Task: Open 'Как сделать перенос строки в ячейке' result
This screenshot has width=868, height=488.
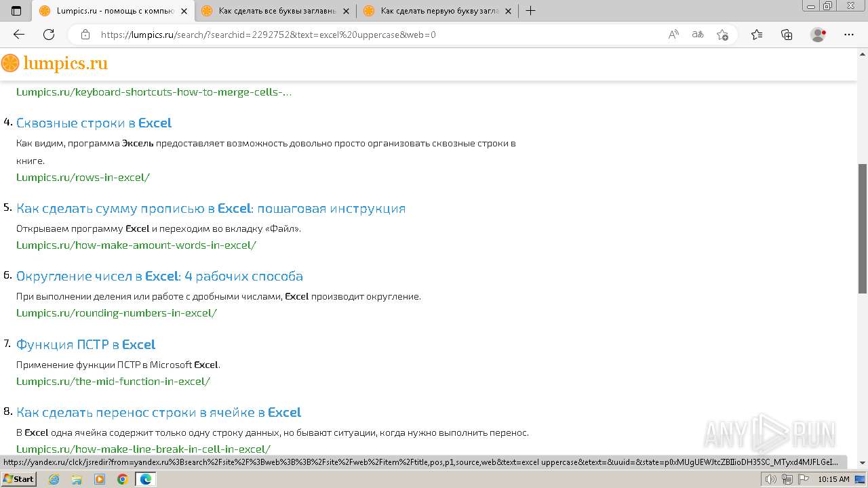Action: click(x=159, y=412)
